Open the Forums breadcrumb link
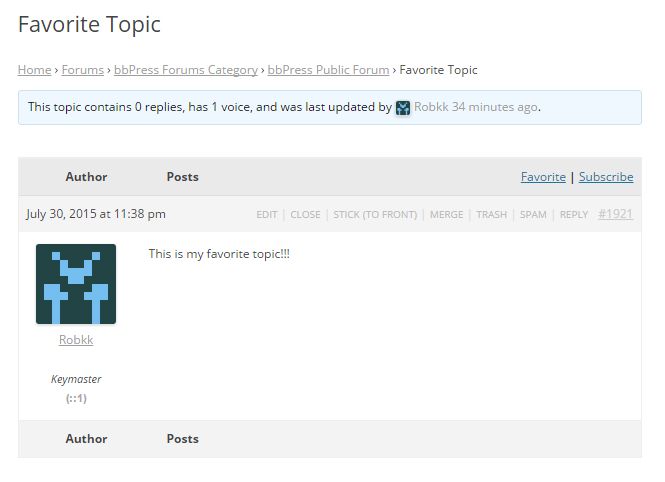Image resolution: width=665 pixels, height=482 pixels. 83,70
